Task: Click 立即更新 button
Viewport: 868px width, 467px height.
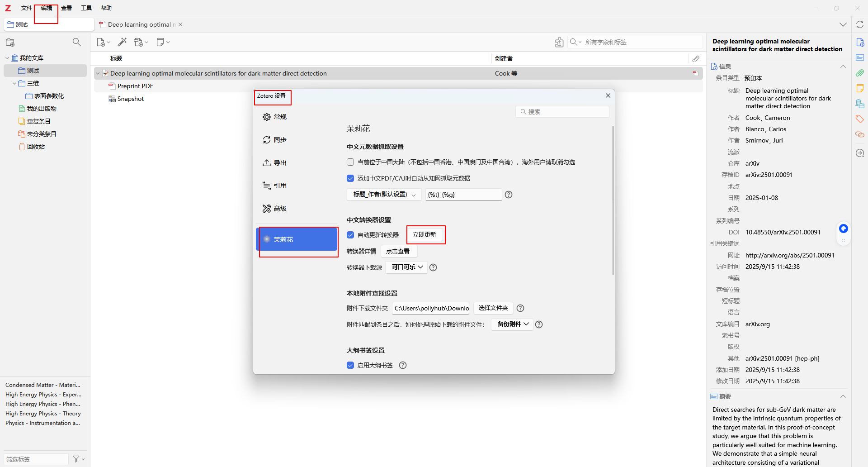Action: pyautogui.click(x=425, y=234)
